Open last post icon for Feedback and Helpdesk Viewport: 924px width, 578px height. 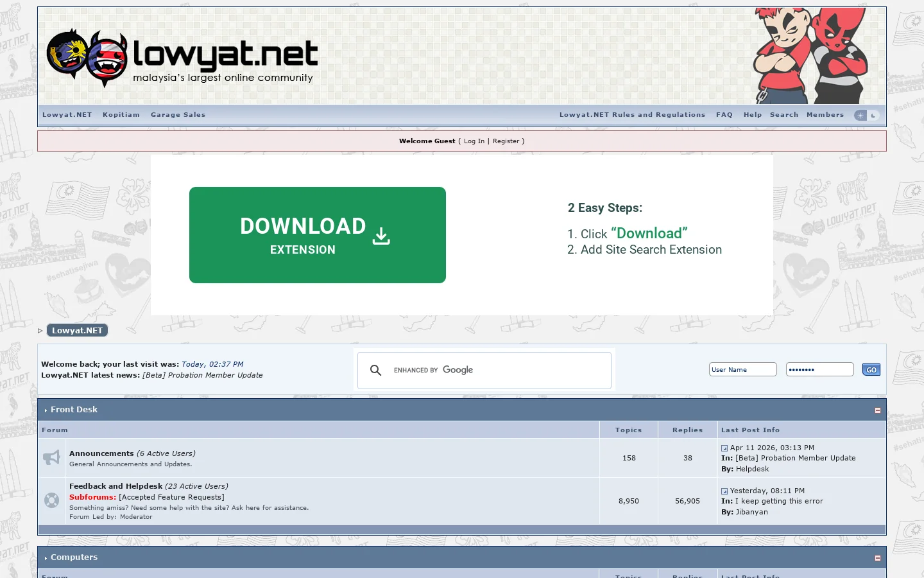(x=724, y=491)
